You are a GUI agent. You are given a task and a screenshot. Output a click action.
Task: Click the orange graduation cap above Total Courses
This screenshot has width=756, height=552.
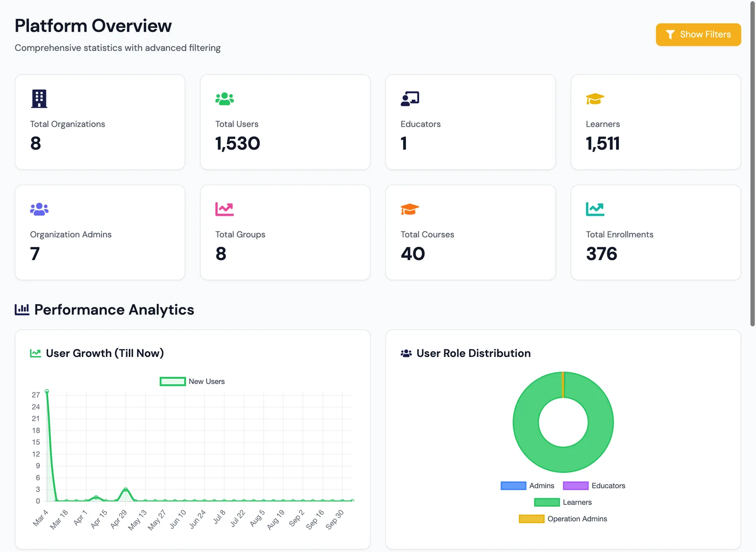point(410,209)
